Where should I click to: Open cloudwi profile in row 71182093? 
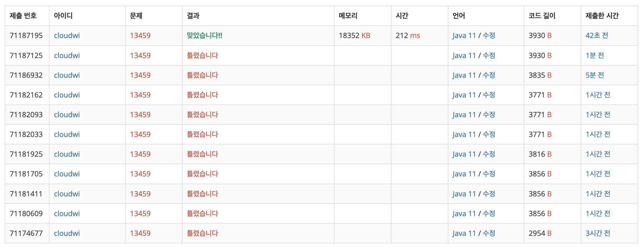(x=67, y=115)
